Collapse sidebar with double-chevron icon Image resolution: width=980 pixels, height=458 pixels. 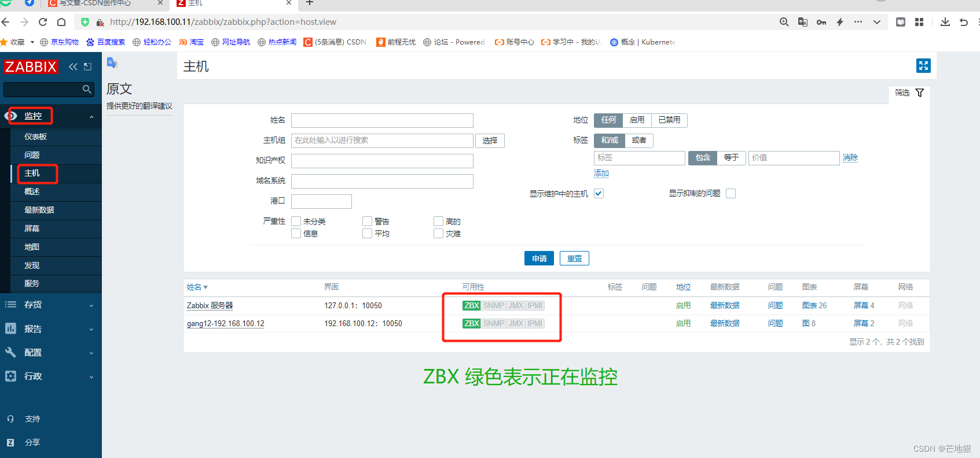(x=73, y=67)
